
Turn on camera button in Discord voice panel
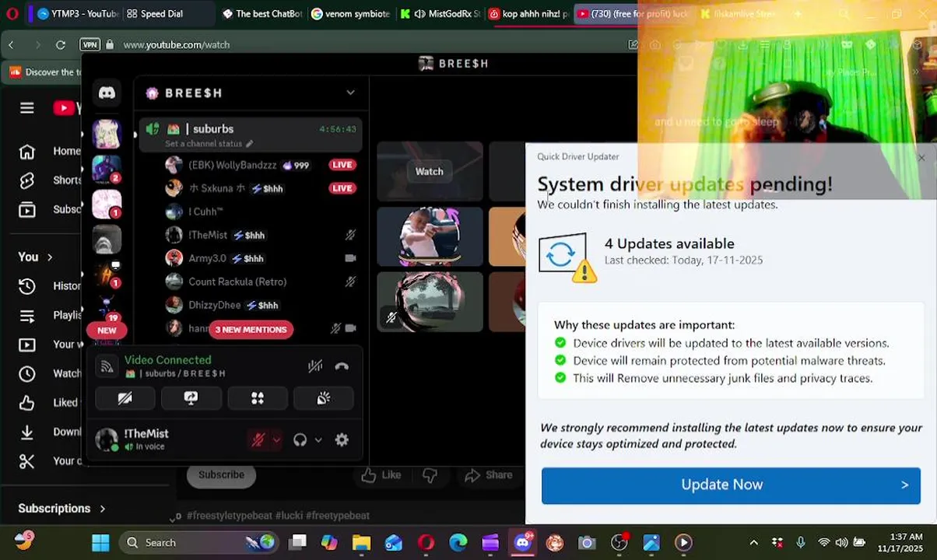tap(125, 398)
